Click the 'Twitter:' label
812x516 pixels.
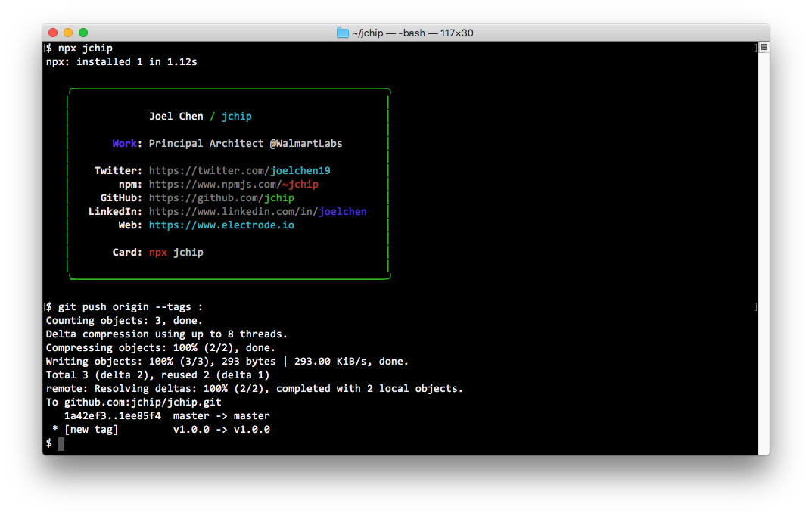[x=118, y=171]
